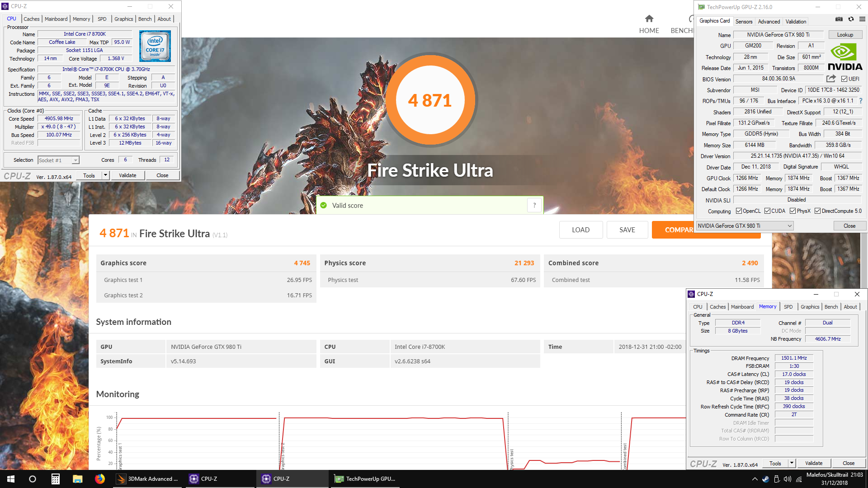Open Tools dropdown arrow in memory CPU-Z window

coord(792,463)
